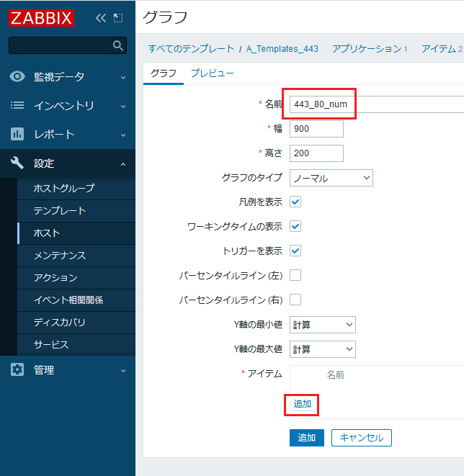Follow the すべてのテンプレート breadcrumb link
This screenshot has height=476, width=464.
coord(192,48)
